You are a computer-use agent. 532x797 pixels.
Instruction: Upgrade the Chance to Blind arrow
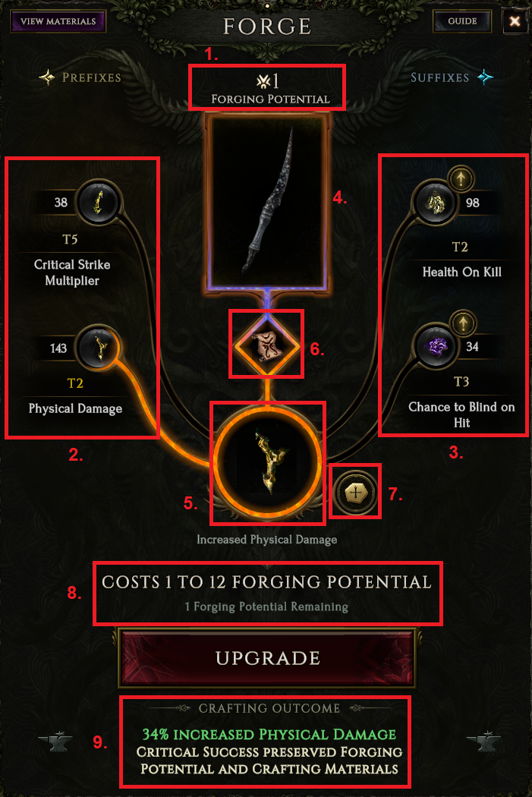(463, 323)
